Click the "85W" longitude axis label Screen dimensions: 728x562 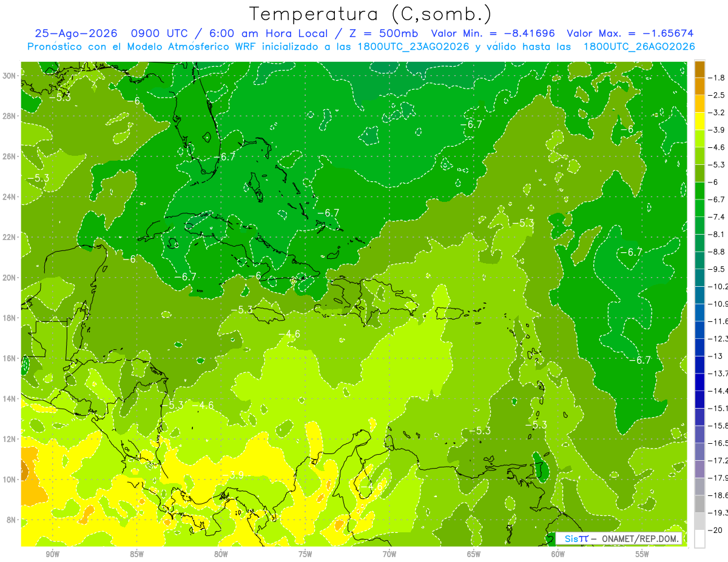pos(137,554)
